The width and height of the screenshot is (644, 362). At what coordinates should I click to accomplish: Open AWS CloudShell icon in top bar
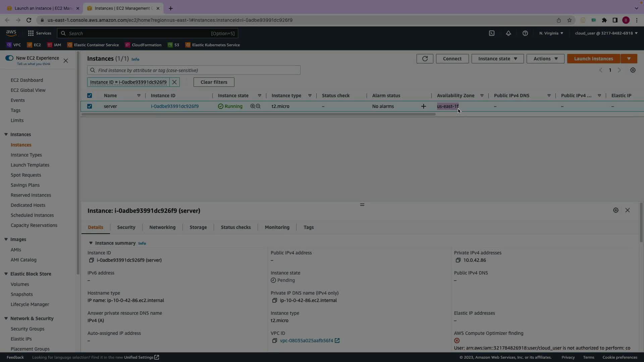[x=491, y=33]
